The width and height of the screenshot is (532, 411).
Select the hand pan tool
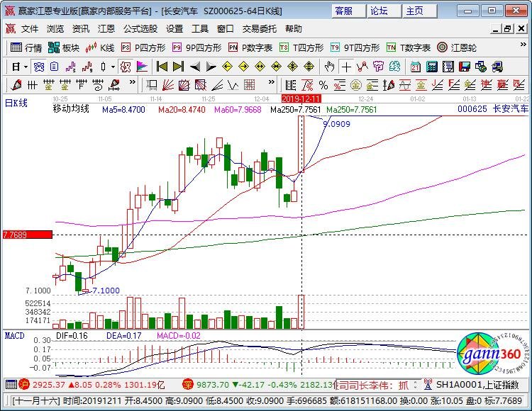[x=329, y=67]
